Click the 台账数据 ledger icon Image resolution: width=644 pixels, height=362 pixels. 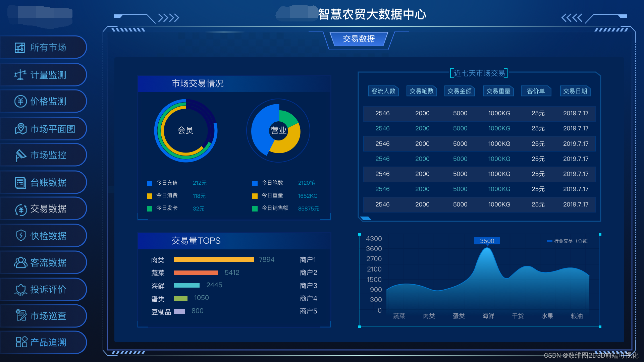tap(20, 183)
